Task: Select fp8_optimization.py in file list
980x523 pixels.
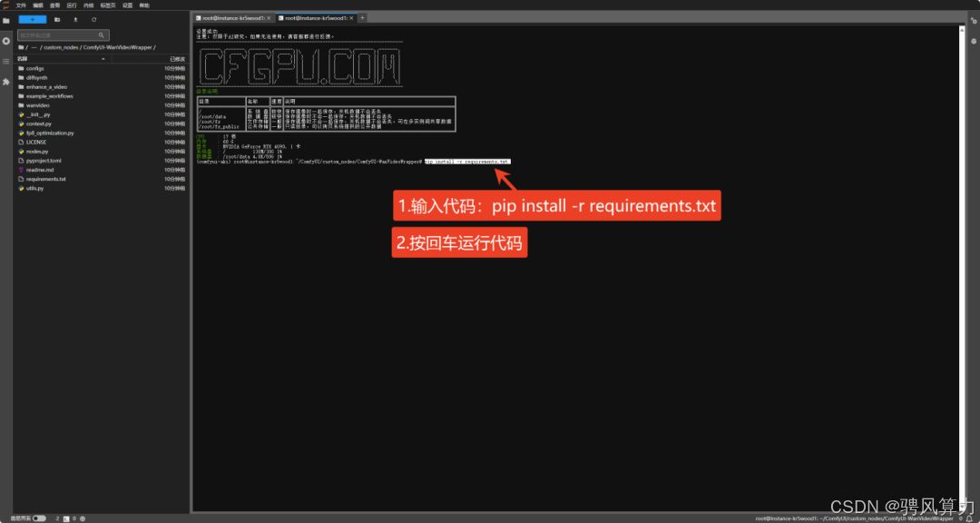Action: (100, 133)
